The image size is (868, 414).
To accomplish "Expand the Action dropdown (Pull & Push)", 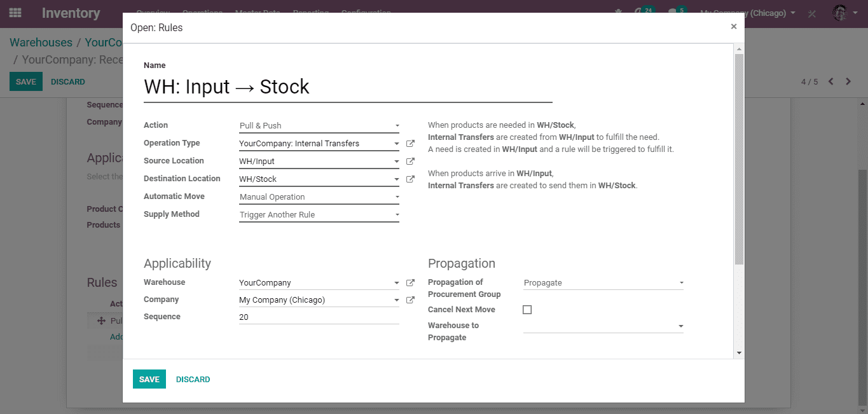I will [x=319, y=126].
